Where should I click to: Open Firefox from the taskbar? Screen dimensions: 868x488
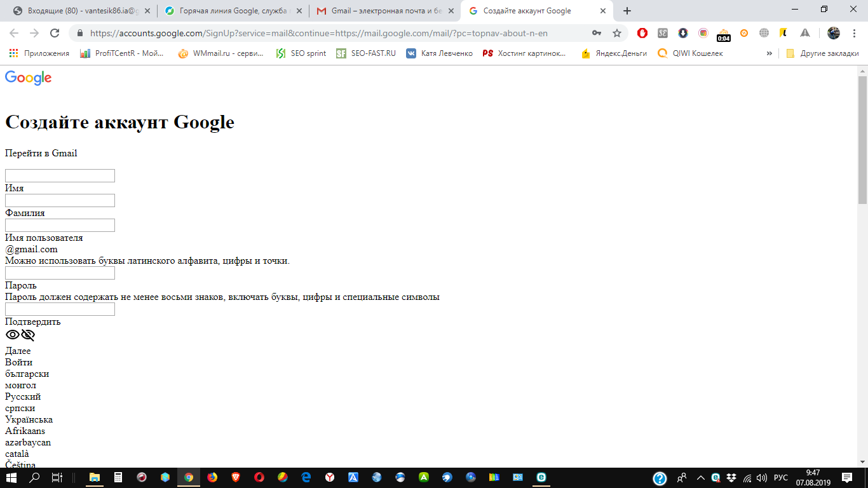click(212, 478)
